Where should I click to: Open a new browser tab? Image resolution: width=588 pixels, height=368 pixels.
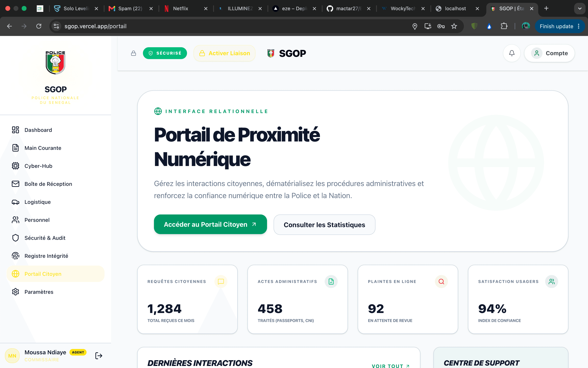(x=546, y=9)
